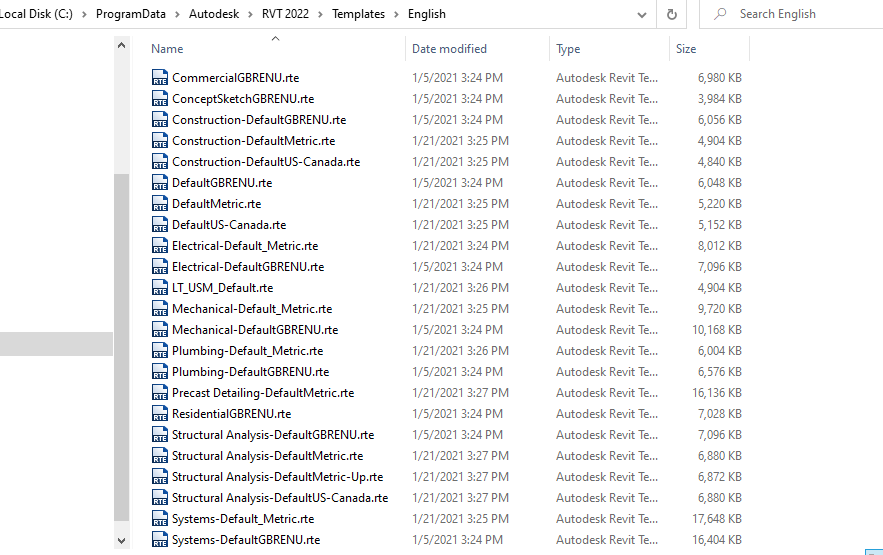The image size is (883, 555).
Task: Navigate to Autodesk folder breadcrumb
Action: (214, 14)
